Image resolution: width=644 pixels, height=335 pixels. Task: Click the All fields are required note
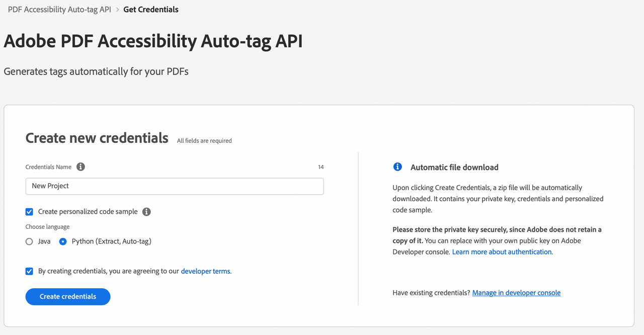pos(204,141)
